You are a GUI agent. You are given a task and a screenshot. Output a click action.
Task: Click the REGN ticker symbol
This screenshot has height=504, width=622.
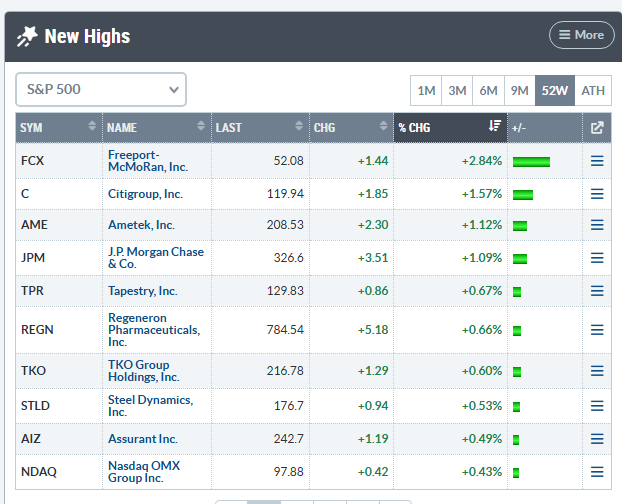pos(37,330)
